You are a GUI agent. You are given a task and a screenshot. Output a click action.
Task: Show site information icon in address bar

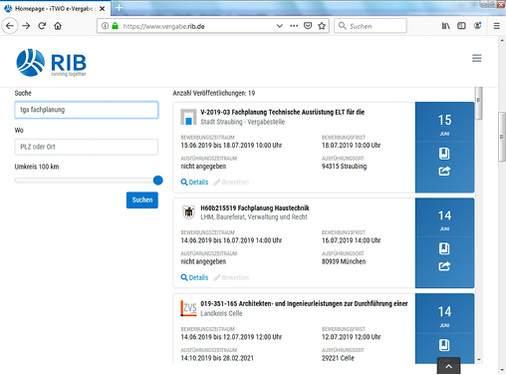(x=105, y=26)
